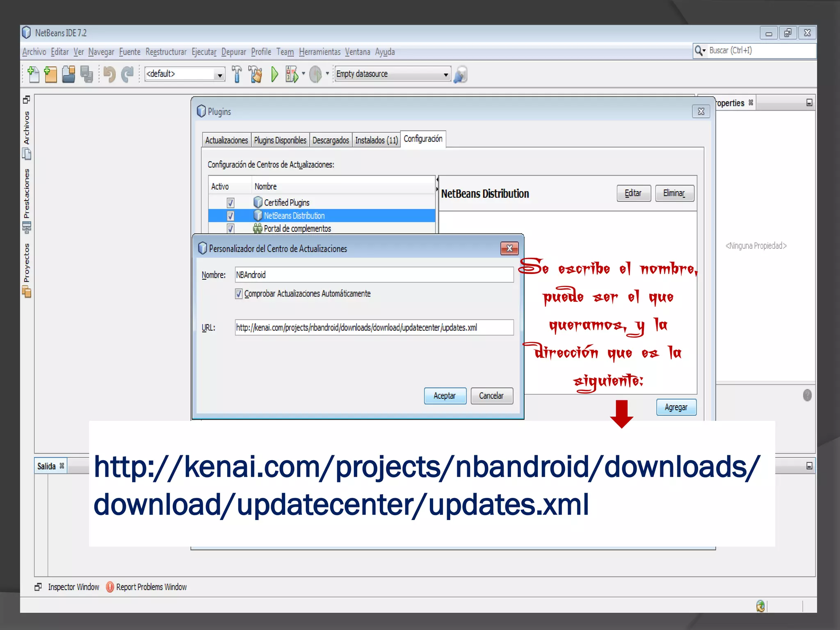
Task: Open the Archivos side panel icon
Action: (27, 154)
